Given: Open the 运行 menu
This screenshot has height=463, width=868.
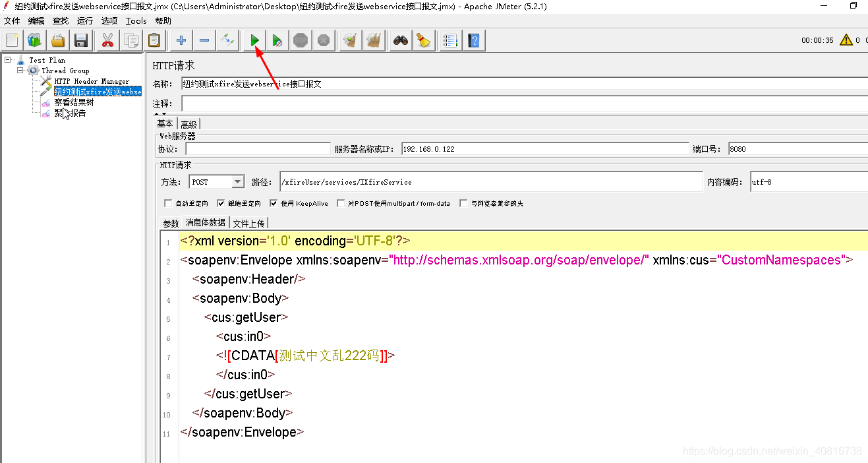Looking at the screenshot, I should [x=85, y=20].
